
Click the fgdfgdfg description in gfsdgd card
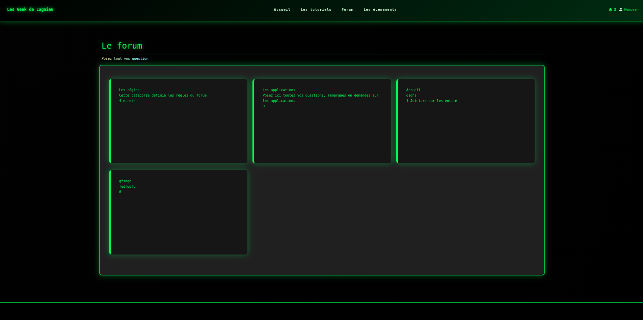[x=127, y=187]
